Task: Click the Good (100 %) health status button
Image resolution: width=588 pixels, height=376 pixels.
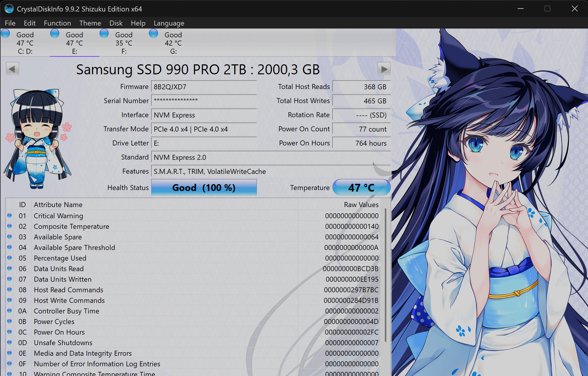Action: point(204,187)
